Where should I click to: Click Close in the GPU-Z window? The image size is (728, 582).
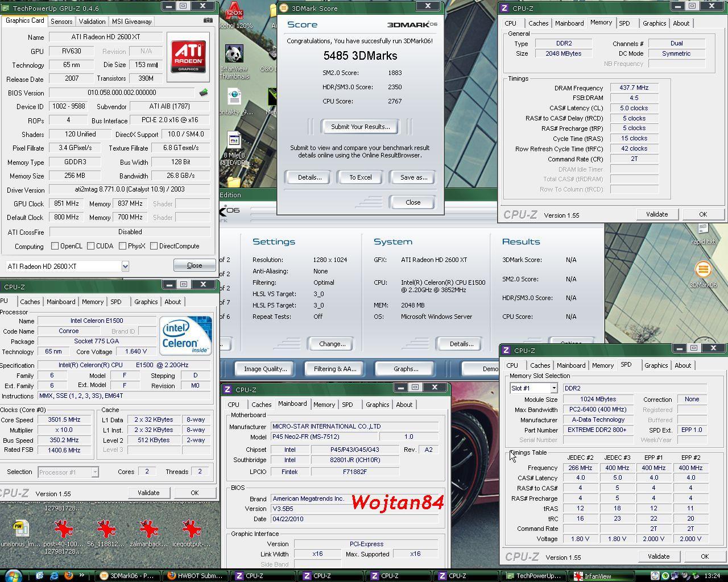[194, 265]
